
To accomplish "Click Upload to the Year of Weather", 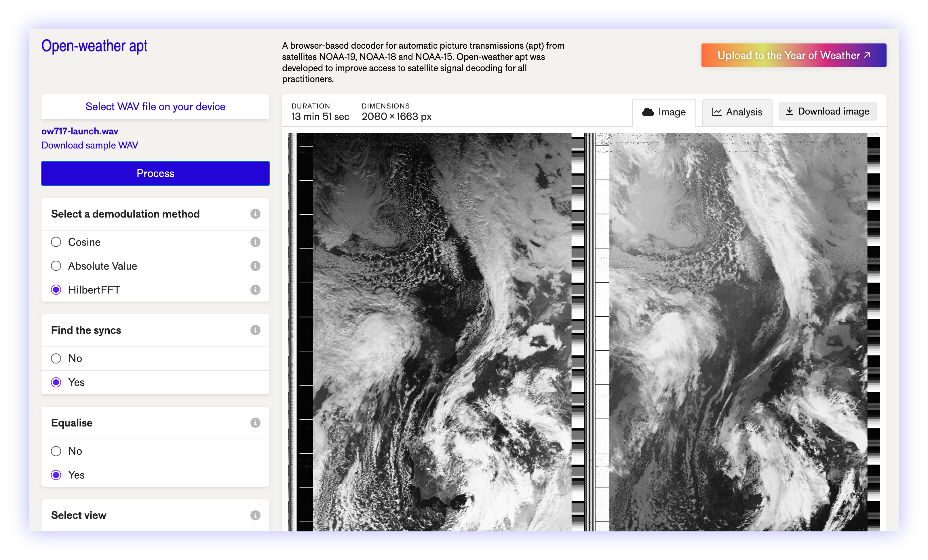I will tap(794, 55).
